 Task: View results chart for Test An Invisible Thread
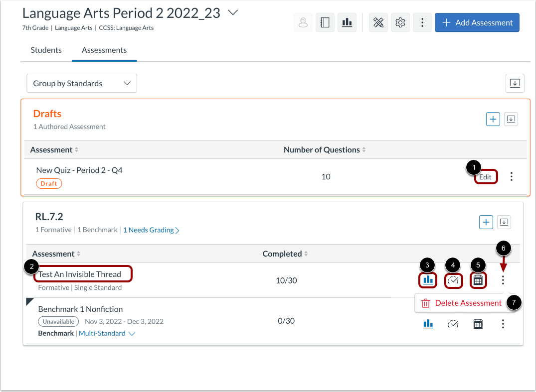(x=428, y=280)
